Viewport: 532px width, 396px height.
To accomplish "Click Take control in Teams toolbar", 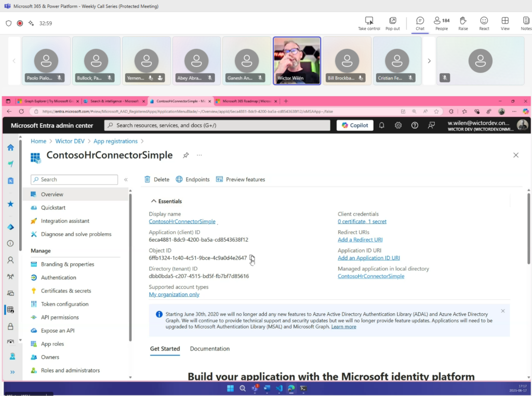I will (369, 23).
